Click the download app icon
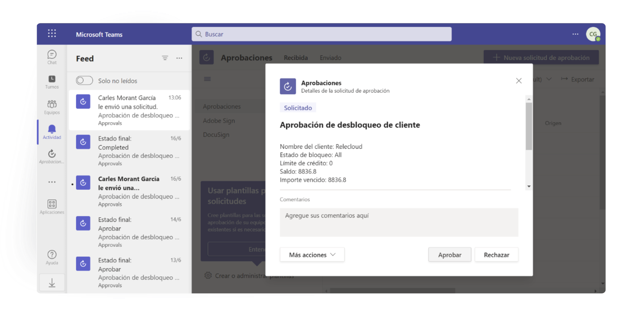Viewport: 644px width, 325px height. click(52, 283)
